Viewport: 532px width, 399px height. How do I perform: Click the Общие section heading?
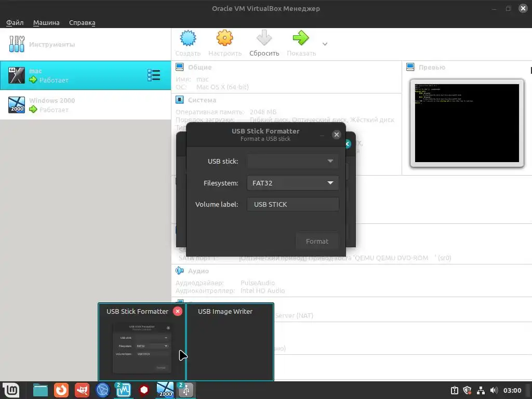pos(199,67)
